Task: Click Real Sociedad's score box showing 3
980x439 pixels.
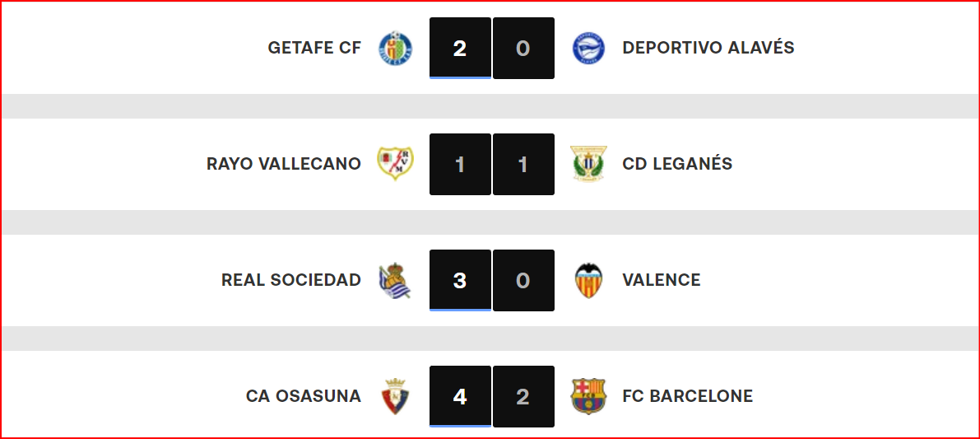Action: click(x=460, y=280)
